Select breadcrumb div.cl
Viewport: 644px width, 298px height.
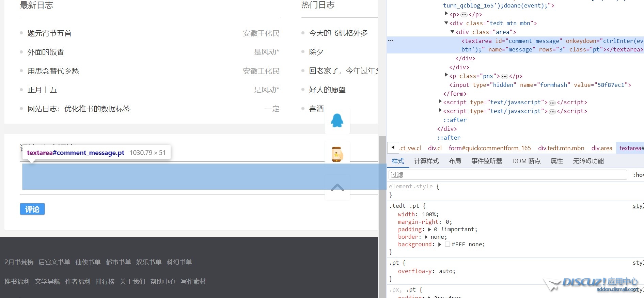435,148
